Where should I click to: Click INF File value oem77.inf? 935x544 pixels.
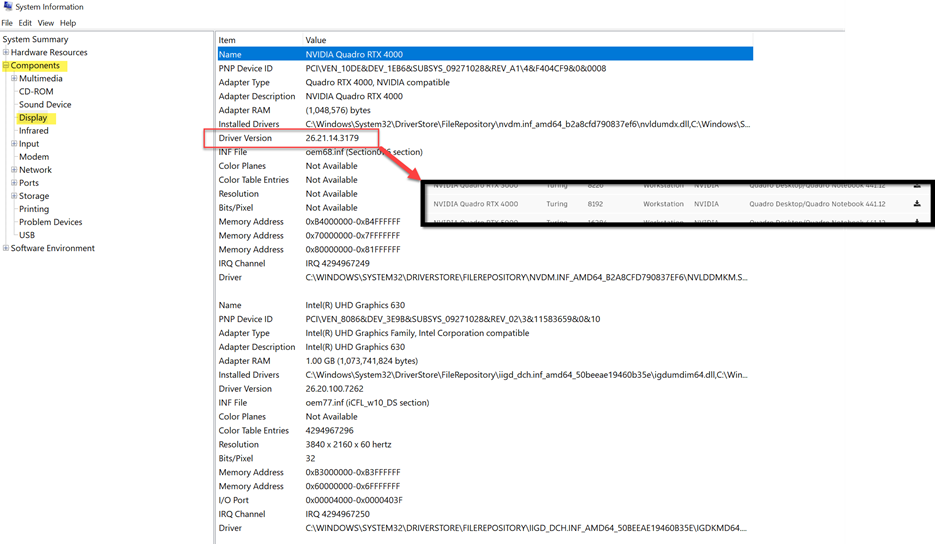[x=367, y=403]
